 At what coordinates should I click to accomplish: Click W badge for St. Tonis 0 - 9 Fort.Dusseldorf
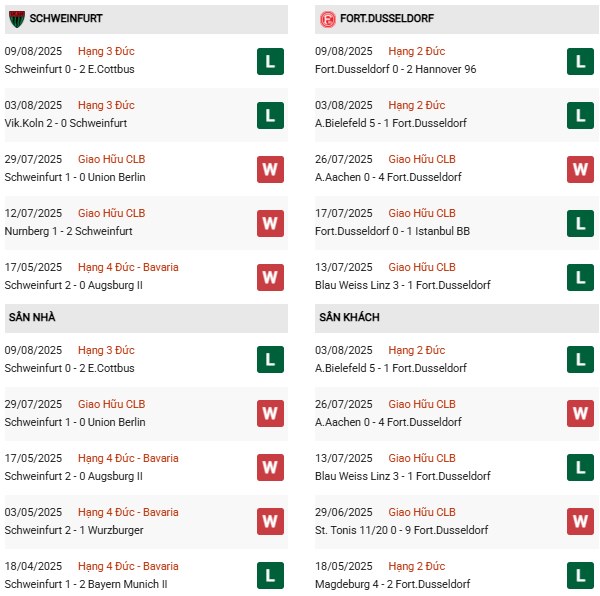tap(580, 521)
